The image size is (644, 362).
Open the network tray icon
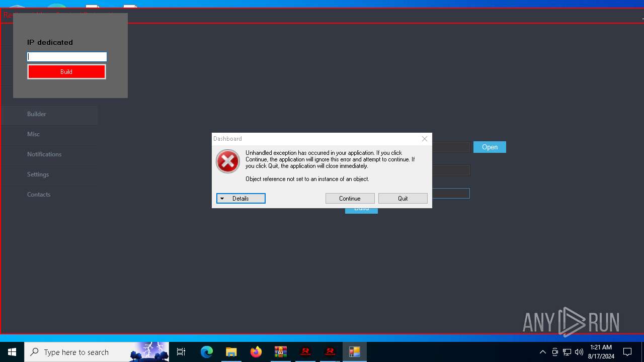pos(567,352)
